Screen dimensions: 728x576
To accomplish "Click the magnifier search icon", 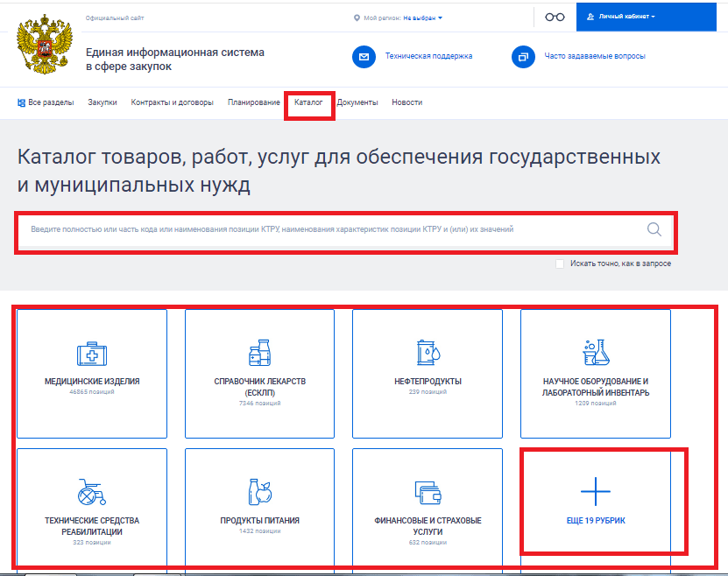I will click(654, 229).
